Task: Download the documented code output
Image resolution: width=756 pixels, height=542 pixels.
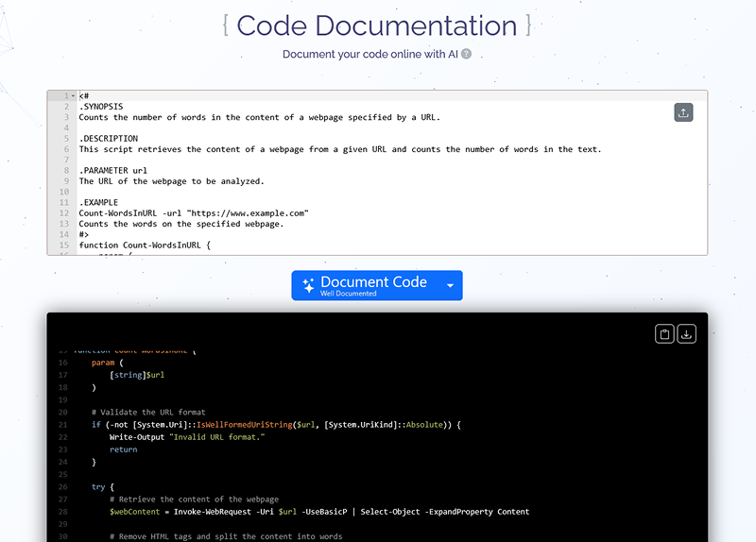Action: point(687,334)
